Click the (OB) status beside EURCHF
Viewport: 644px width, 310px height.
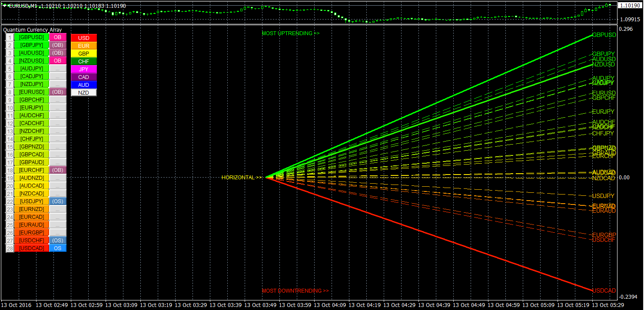coord(57,170)
